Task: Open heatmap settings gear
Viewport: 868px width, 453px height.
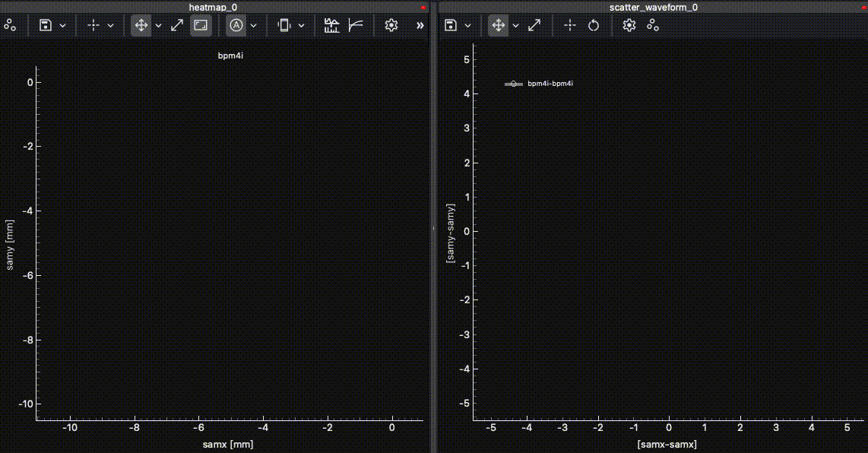Action: [391, 25]
